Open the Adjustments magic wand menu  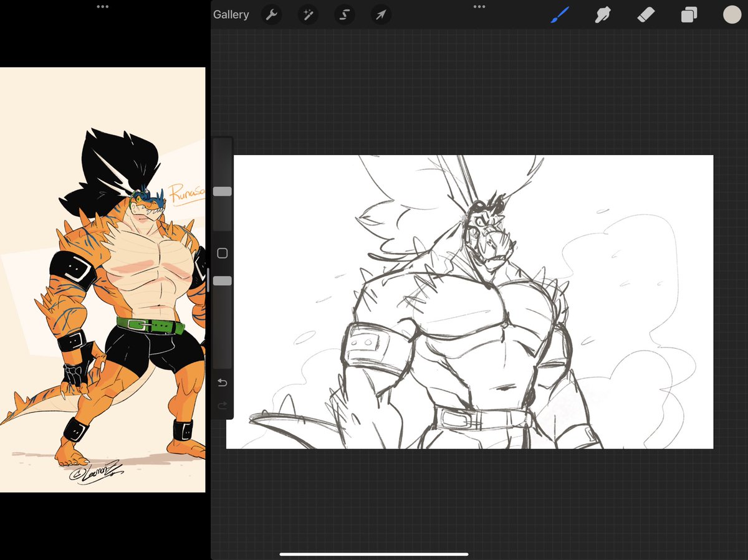[x=307, y=14]
